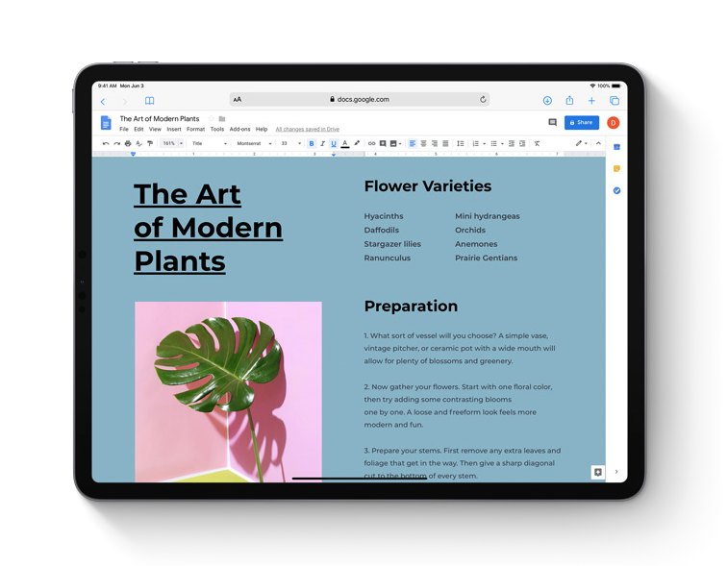The width and height of the screenshot is (728, 566).
Task: Open Google Docs home icon
Action: tap(106, 123)
